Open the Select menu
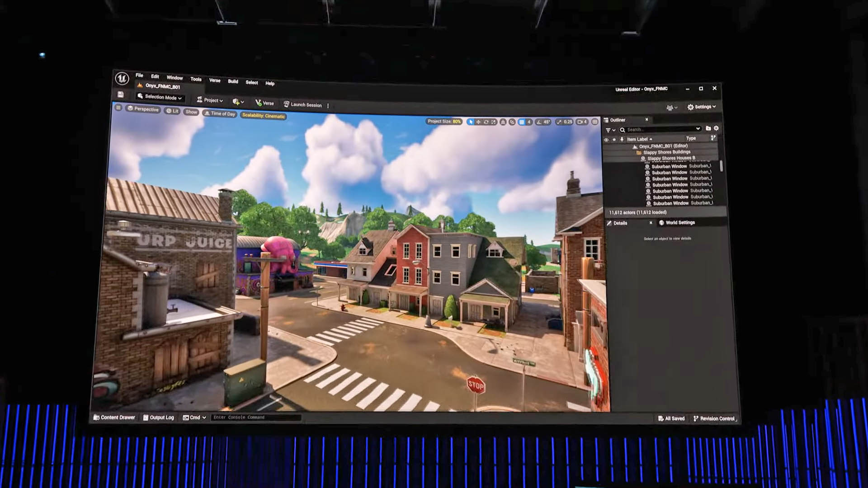The width and height of the screenshot is (868, 488). click(252, 82)
